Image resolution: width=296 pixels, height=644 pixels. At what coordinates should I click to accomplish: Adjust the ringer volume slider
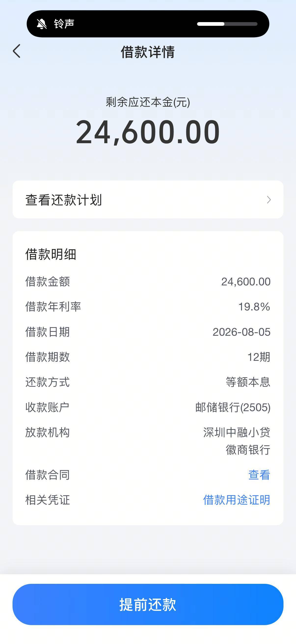pyautogui.click(x=227, y=24)
